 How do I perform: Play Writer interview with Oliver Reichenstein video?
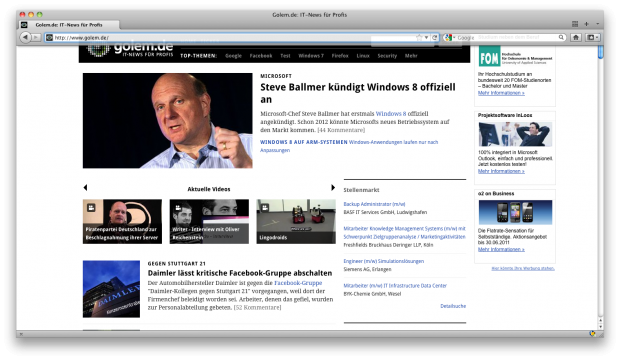tap(209, 222)
